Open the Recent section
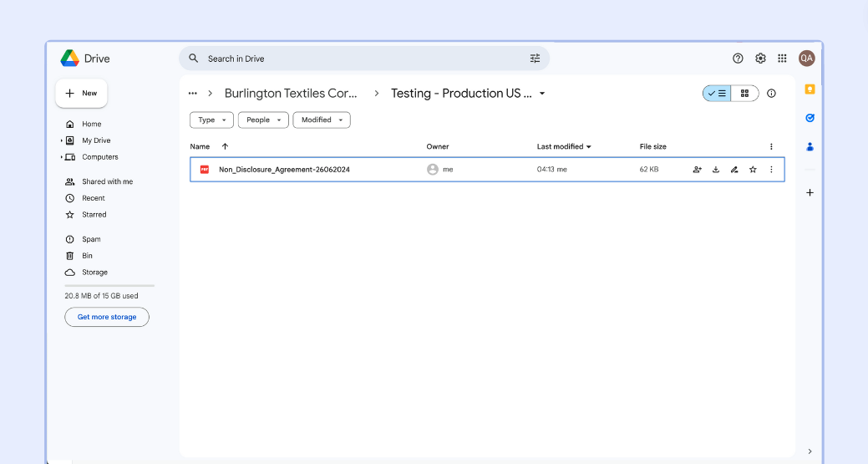Viewport: 868px width, 464px height. point(93,198)
